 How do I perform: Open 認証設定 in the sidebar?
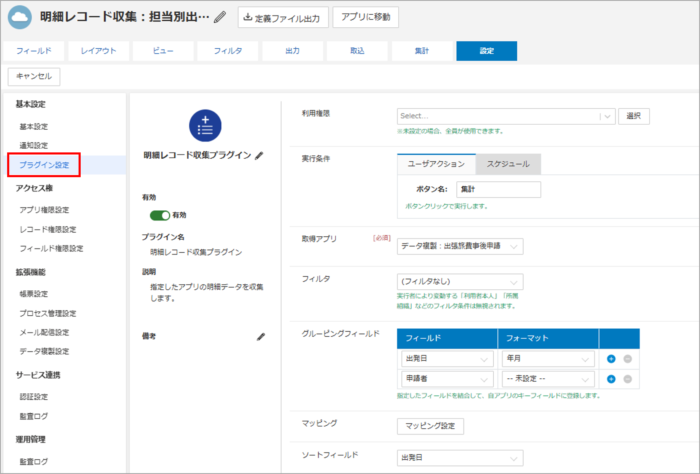coord(33,397)
